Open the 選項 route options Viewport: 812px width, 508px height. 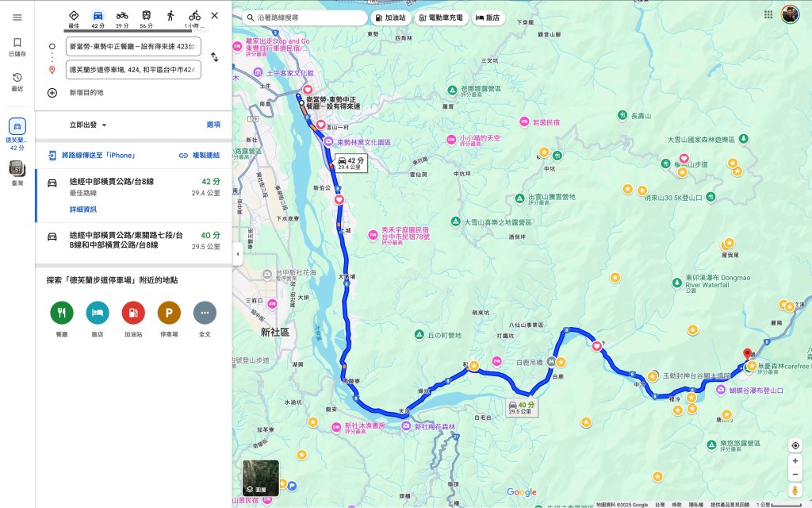coord(213,125)
